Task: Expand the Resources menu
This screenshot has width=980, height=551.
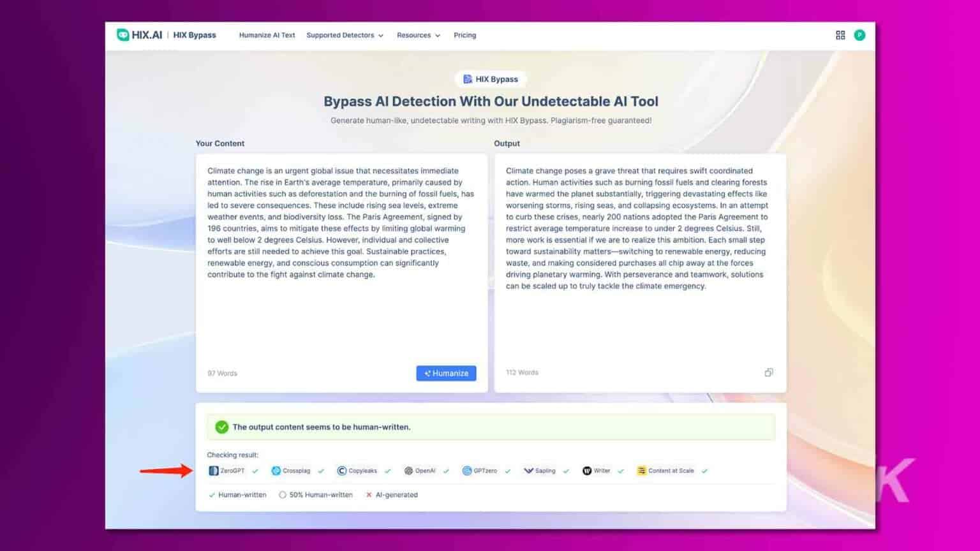Action: pyautogui.click(x=415, y=35)
